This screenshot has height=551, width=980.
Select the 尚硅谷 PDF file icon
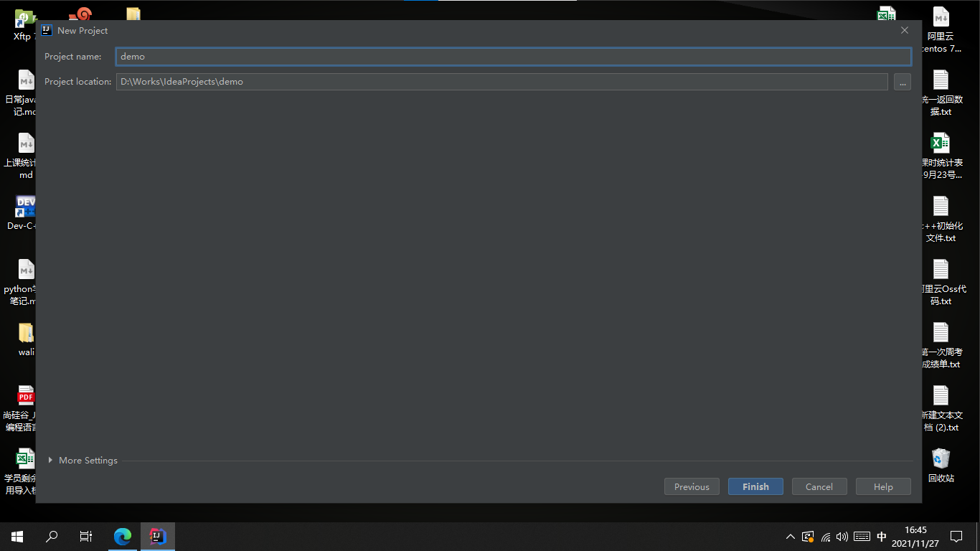(22, 409)
